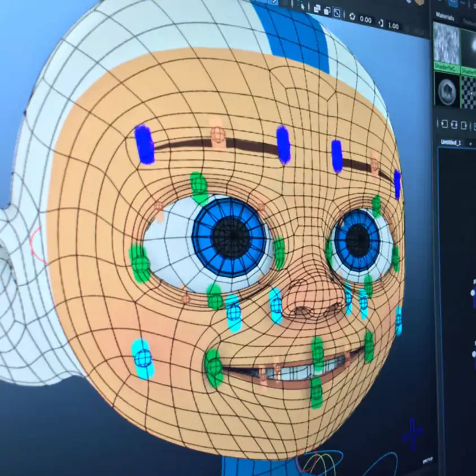Viewport: 476px width, 476px height.
Task: Click the middle refresh-arrows icon in the materials toolbar
Action: pos(454,125)
